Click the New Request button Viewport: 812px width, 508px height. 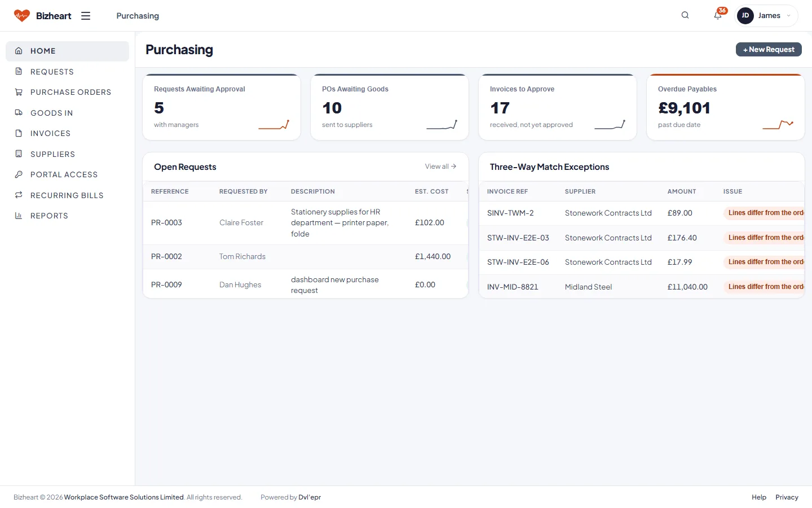[769, 50]
